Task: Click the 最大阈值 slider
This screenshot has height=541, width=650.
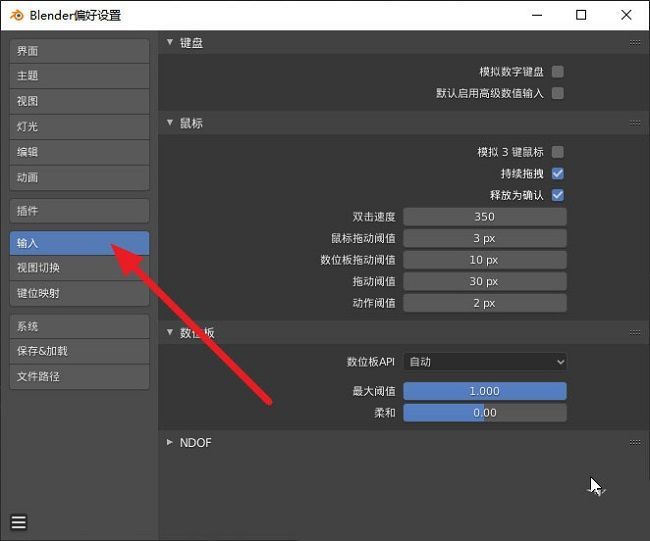Action: pos(485,391)
